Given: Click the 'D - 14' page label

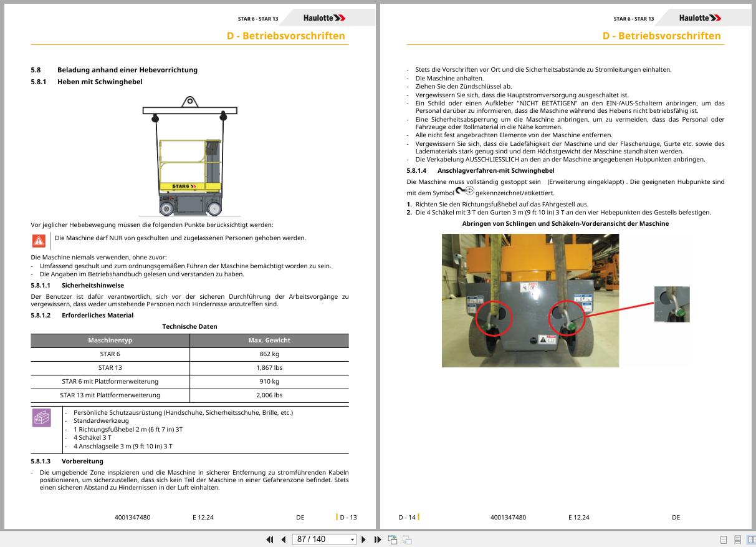Looking at the screenshot, I should (x=407, y=517).
